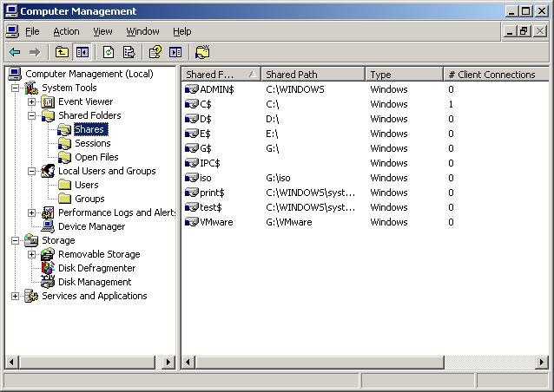Viewport: 554px width, 392px height.
Task: Click the Computer Management title bar icon
Action: point(11,11)
